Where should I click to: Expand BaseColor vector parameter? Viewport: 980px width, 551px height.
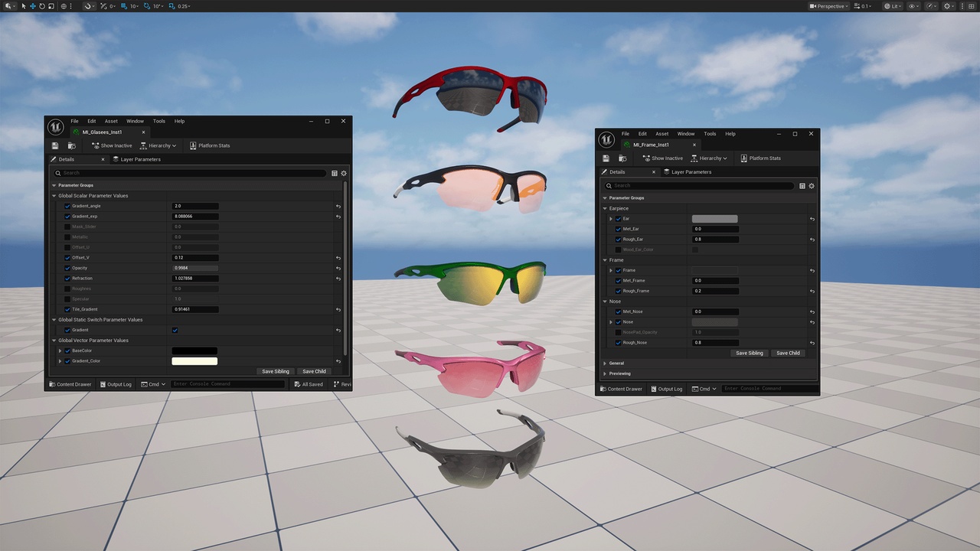coord(60,350)
